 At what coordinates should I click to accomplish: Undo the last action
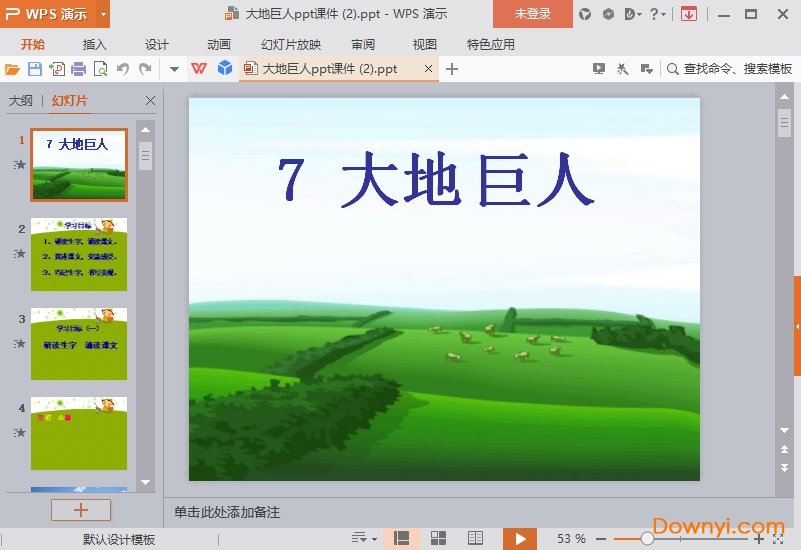click(x=123, y=69)
